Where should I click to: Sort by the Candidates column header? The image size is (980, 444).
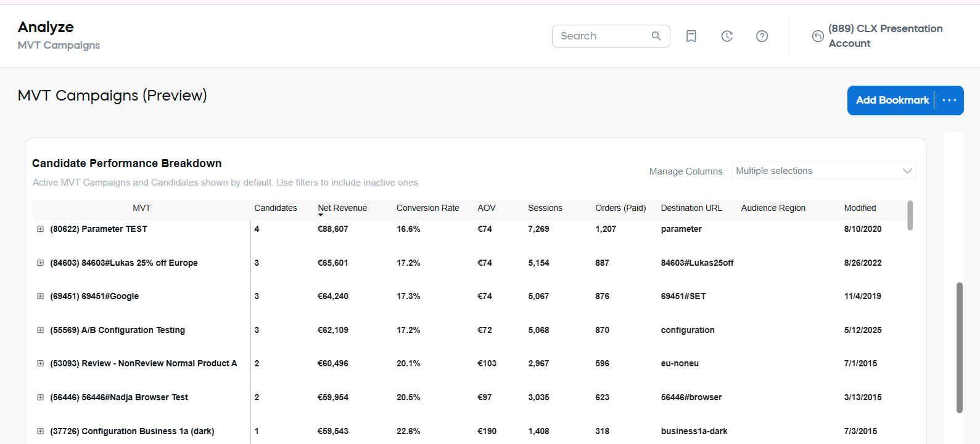(275, 208)
